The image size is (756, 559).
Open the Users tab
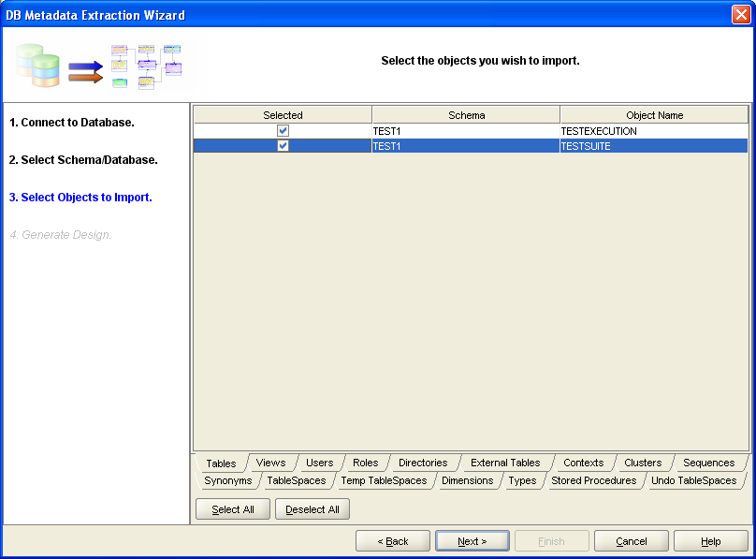pos(320,463)
